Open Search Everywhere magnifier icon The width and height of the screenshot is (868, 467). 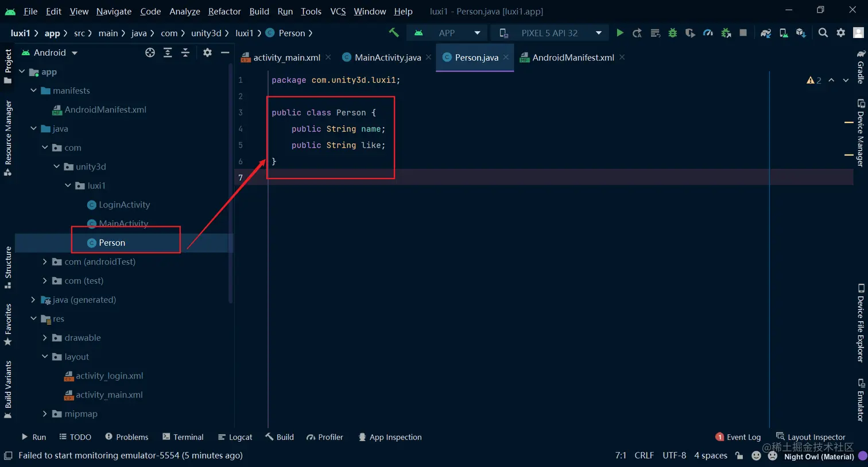(x=823, y=33)
